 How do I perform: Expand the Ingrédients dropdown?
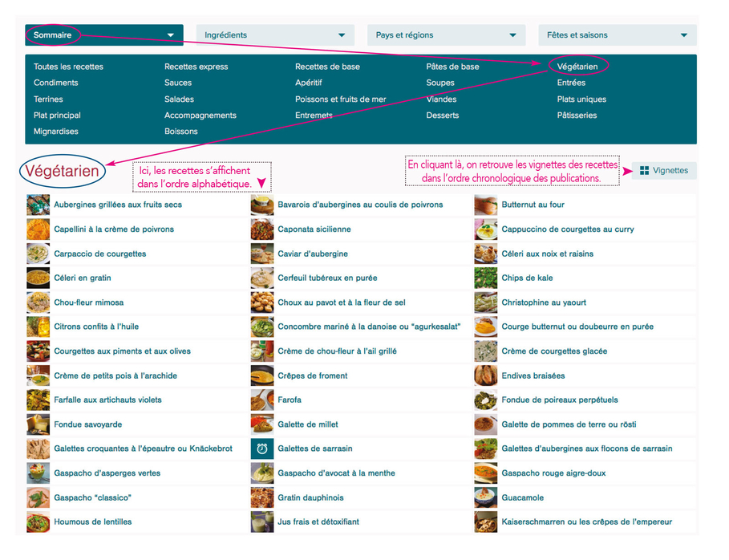coord(275,35)
